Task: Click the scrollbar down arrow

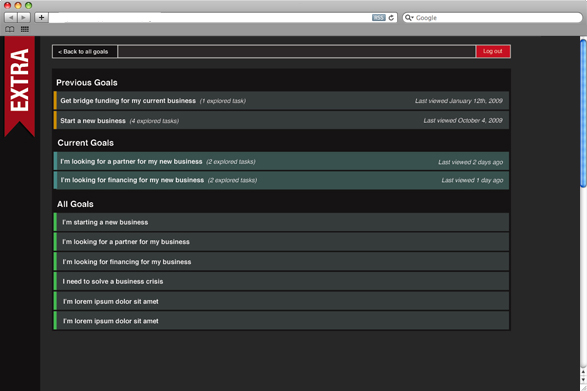Action: click(x=583, y=380)
